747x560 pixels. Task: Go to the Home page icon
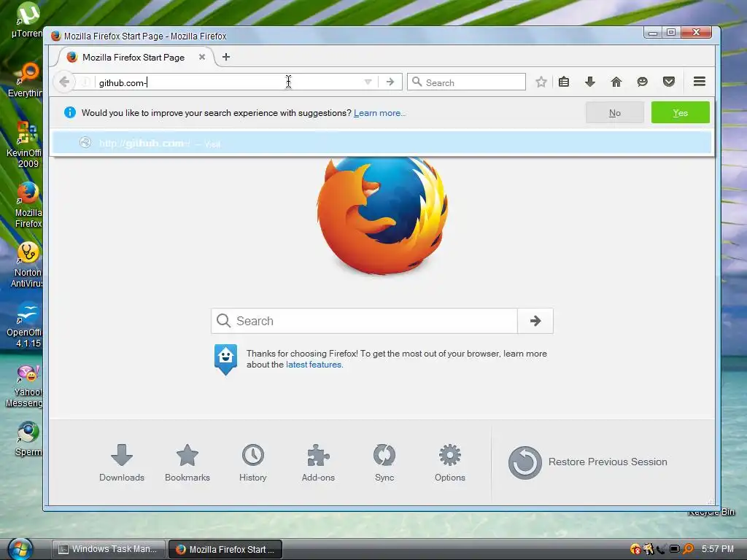click(x=616, y=82)
